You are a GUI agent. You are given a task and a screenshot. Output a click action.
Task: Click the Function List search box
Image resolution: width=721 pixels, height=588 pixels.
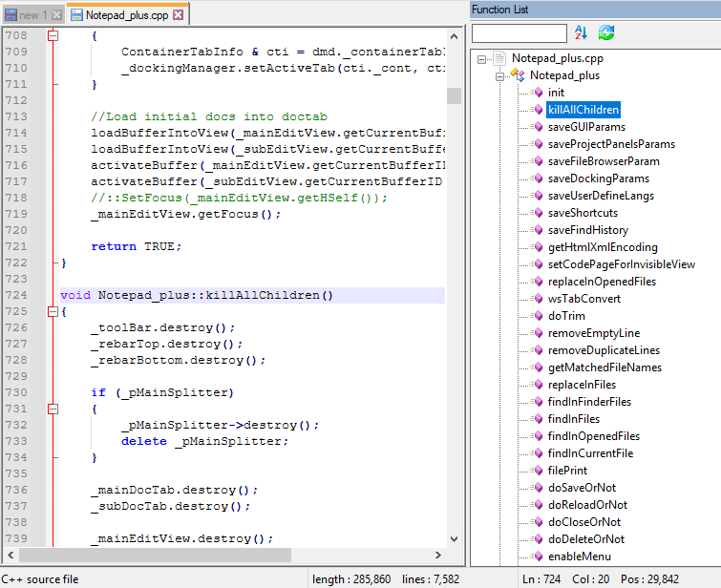[x=520, y=33]
